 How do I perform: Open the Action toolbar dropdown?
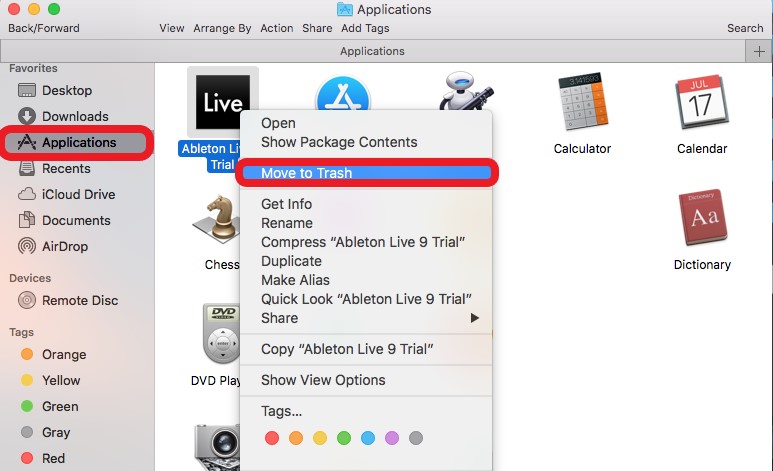[277, 29]
